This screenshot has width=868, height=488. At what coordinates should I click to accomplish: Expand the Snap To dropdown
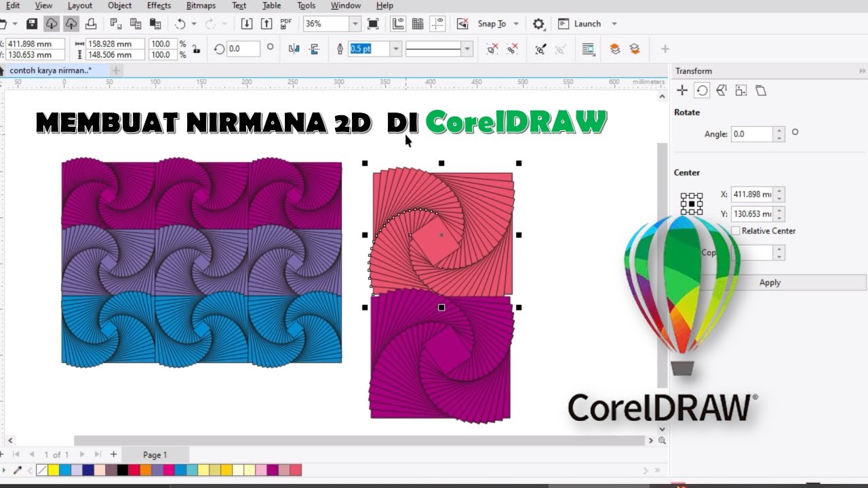click(516, 24)
